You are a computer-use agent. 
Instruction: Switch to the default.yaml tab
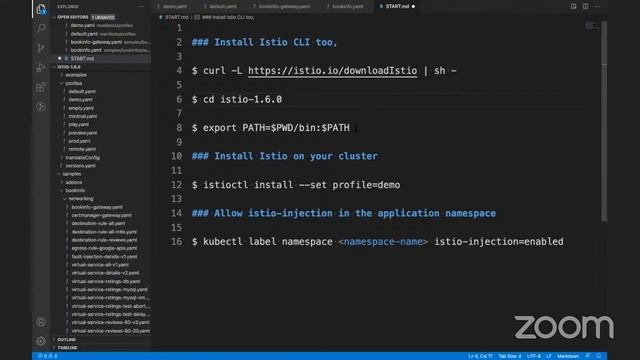[222, 7]
